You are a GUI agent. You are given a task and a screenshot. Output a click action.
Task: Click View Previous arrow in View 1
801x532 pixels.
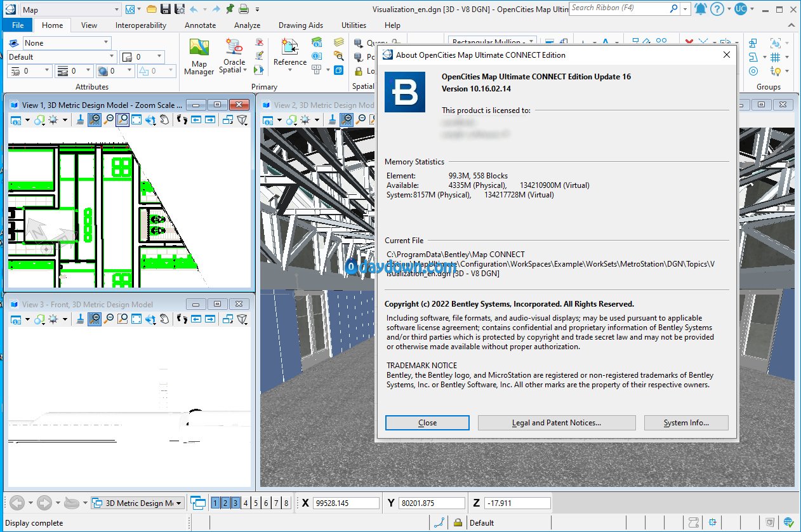[x=196, y=119]
